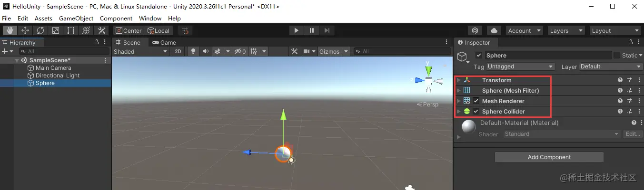Viewport: 644px width, 190px height.
Task: Toggle the Local handle rotation button
Action: (x=158, y=30)
